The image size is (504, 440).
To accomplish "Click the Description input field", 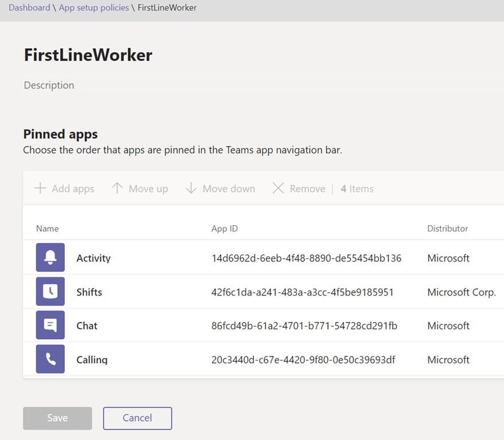I will (49, 85).
